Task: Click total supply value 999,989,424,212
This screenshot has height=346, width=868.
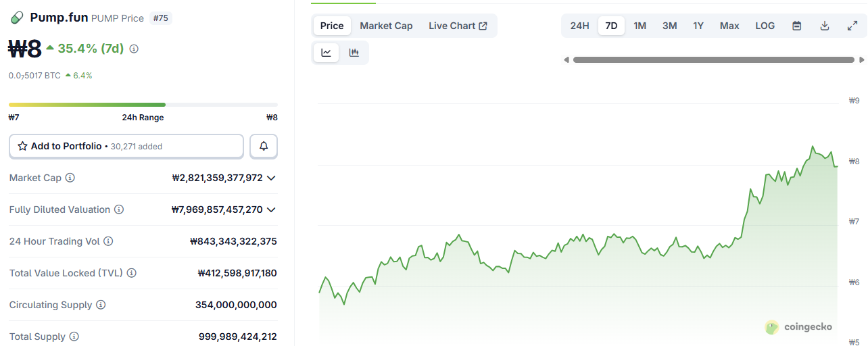Action: pyautogui.click(x=238, y=337)
